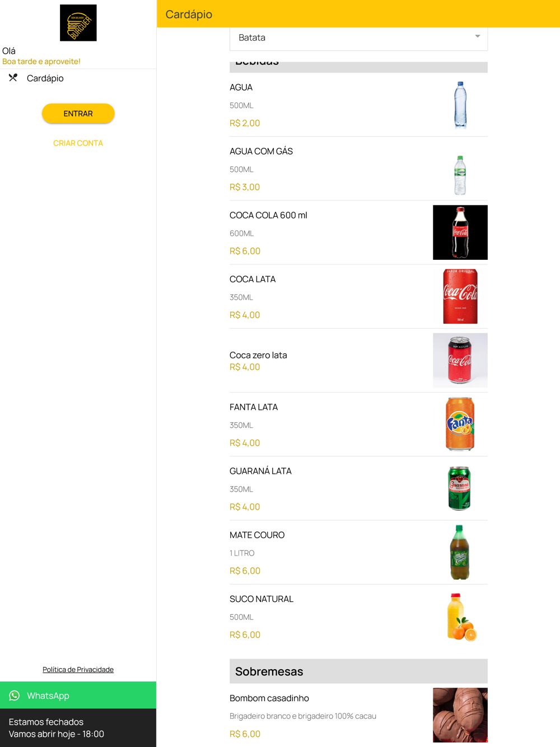Open the COCA COLA 600 ml photo
The width and height of the screenshot is (560, 747).
(460, 232)
